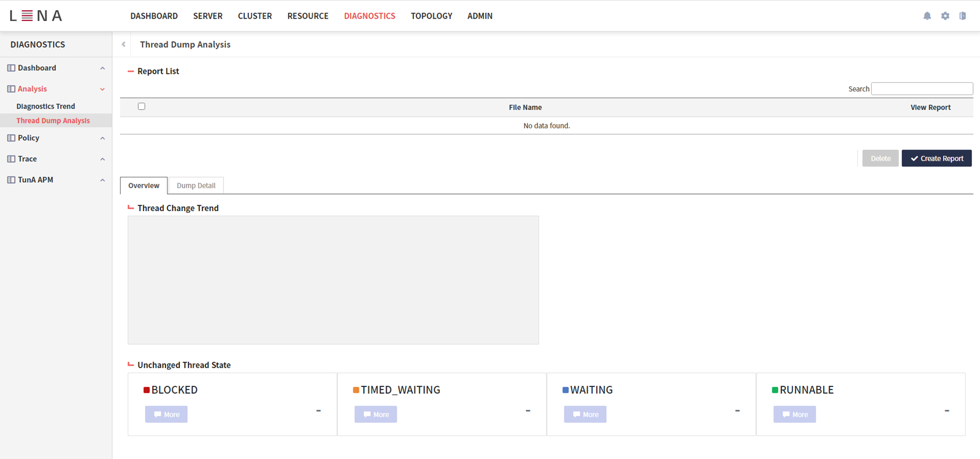Click the red BLOCKED color square
Image resolution: width=980 pixels, height=459 pixels.
147,390
